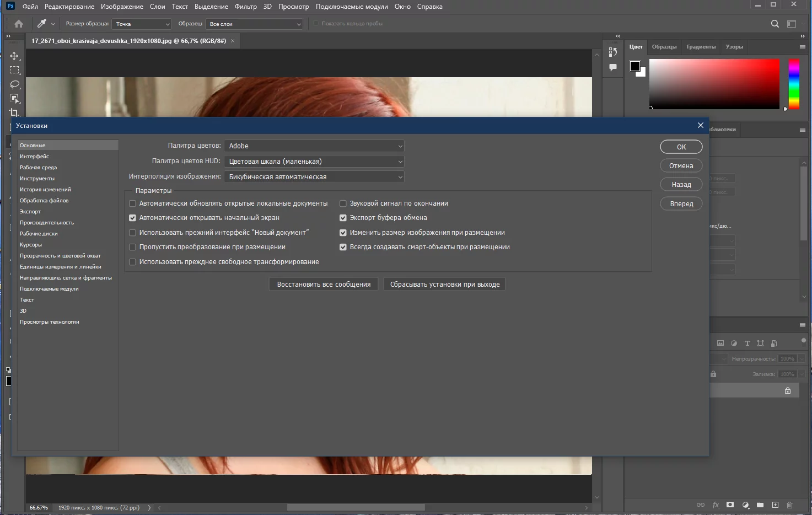The width and height of the screenshot is (812, 515).
Task: Click Сбрасывать установки при выходе button
Action: [445, 285]
